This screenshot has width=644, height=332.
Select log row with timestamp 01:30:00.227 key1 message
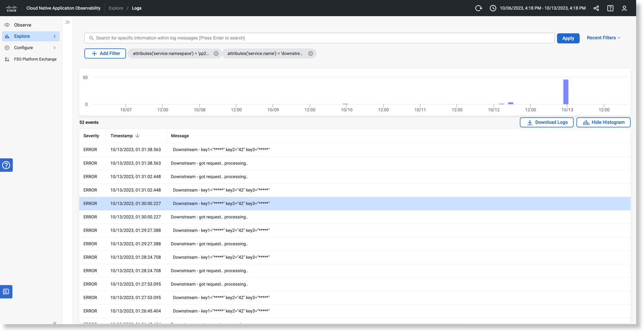pos(355,204)
